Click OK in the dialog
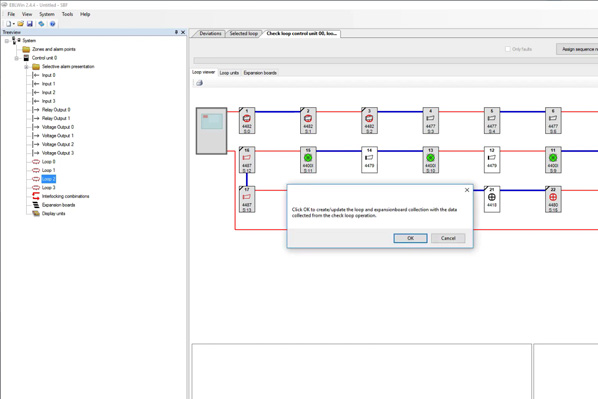Image resolution: width=598 pixels, height=399 pixels. (x=410, y=238)
